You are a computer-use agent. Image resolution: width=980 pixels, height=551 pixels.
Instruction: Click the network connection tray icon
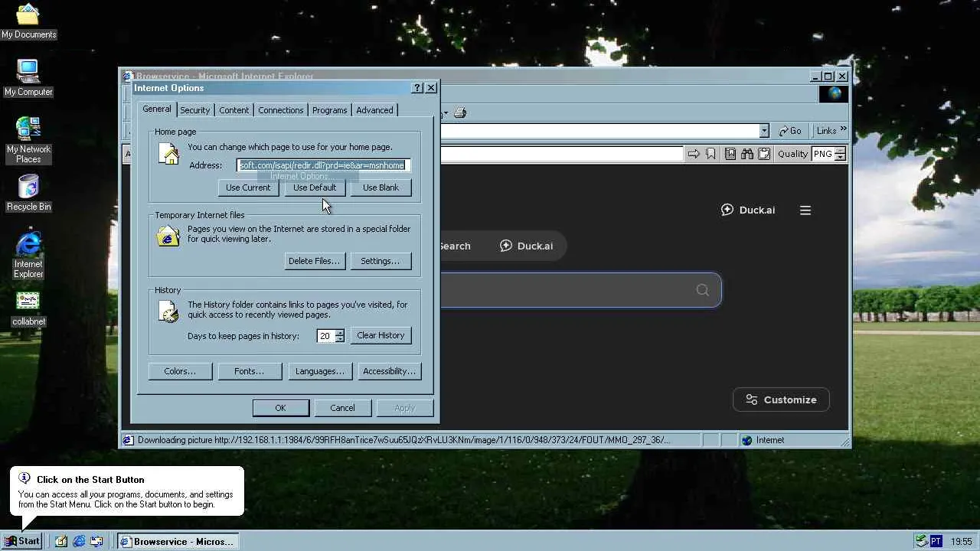coord(922,541)
